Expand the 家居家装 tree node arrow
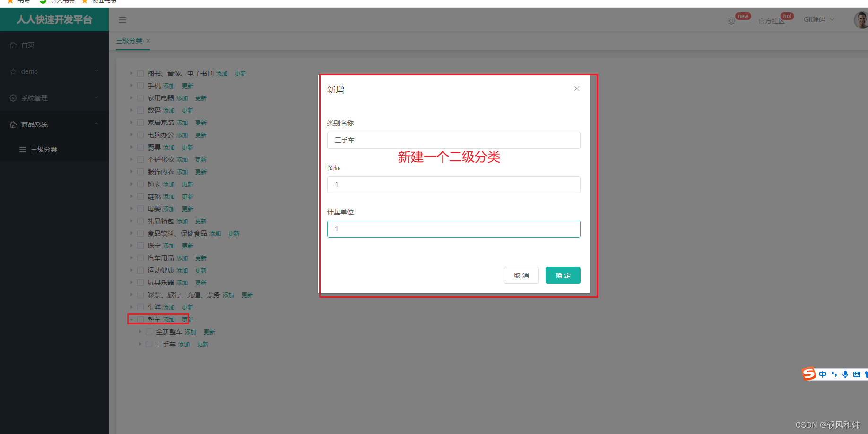 pyautogui.click(x=131, y=123)
